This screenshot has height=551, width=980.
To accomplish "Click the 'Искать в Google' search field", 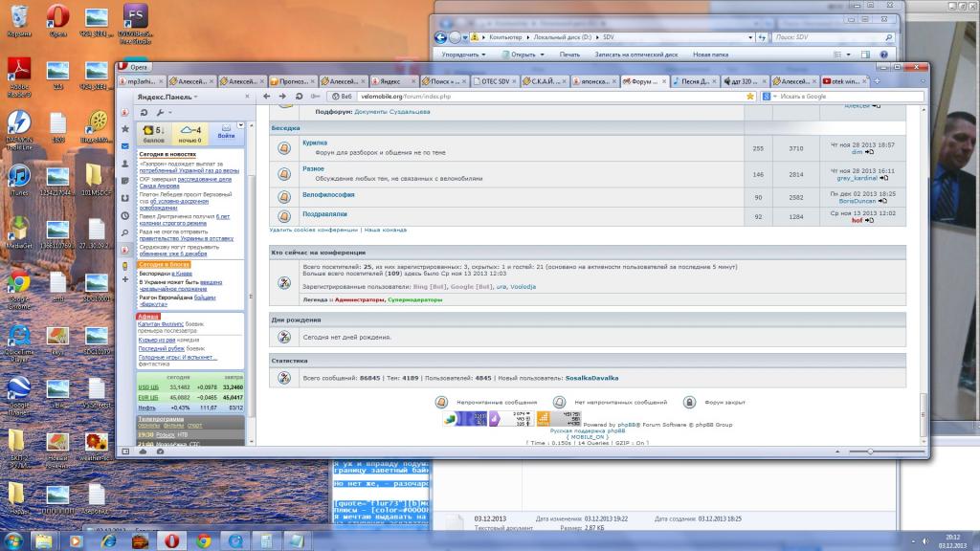I will pos(850,97).
